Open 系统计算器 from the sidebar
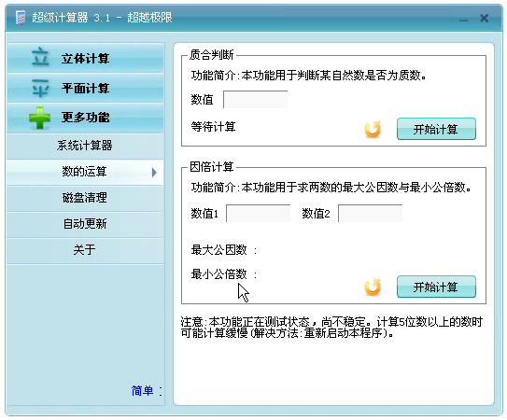Screen dimensions: 507x420 [x=85, y=146]
